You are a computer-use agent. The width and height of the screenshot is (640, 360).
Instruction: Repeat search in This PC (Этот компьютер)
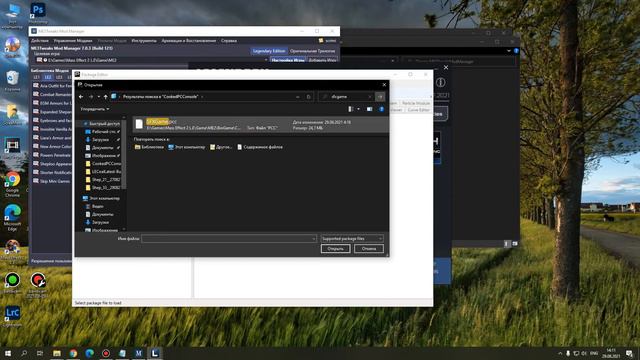(x=187, y=147)
